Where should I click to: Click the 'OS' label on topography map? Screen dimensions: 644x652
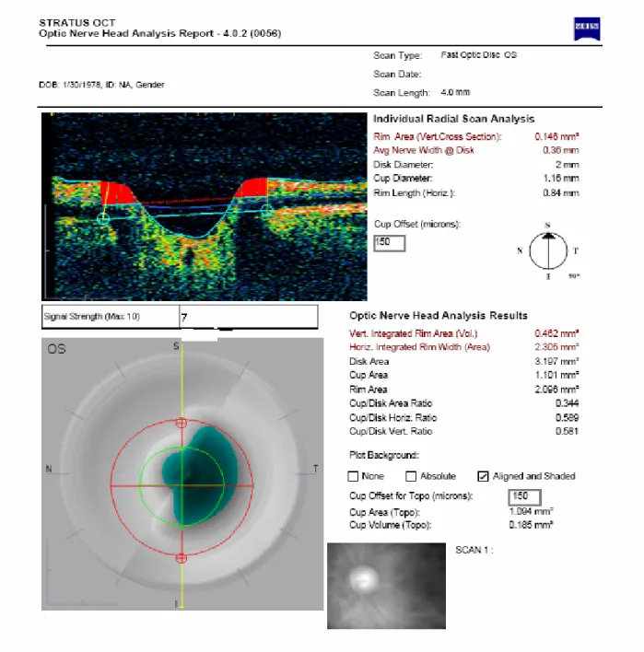click(x=56, y=349)
